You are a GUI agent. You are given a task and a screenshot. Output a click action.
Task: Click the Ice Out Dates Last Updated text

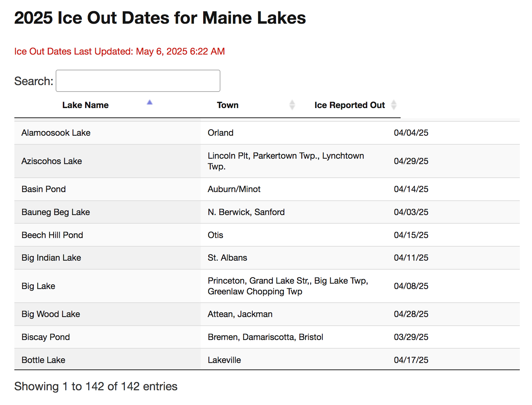pyautogui.click(x=120, y=51)
